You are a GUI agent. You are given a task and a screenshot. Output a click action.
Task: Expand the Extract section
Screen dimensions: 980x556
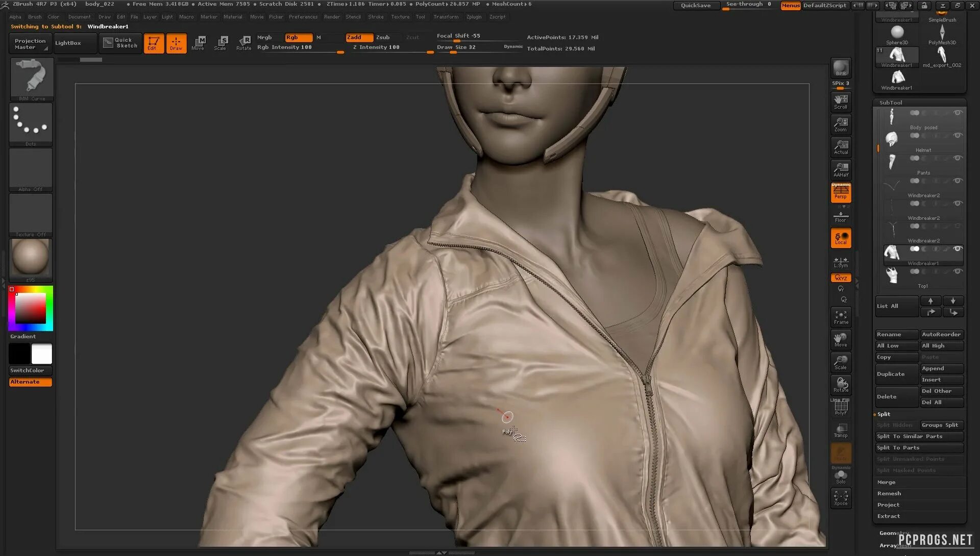coord(888,516)
